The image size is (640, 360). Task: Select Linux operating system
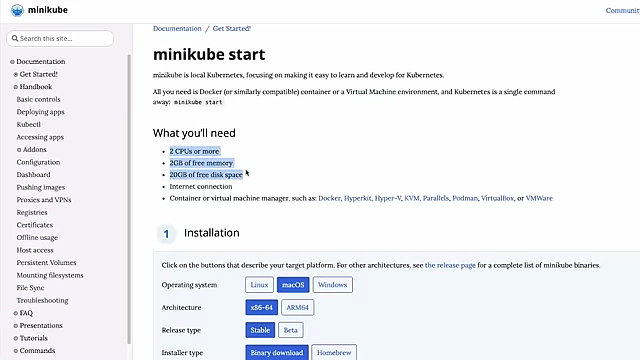[x=259, y=285]
